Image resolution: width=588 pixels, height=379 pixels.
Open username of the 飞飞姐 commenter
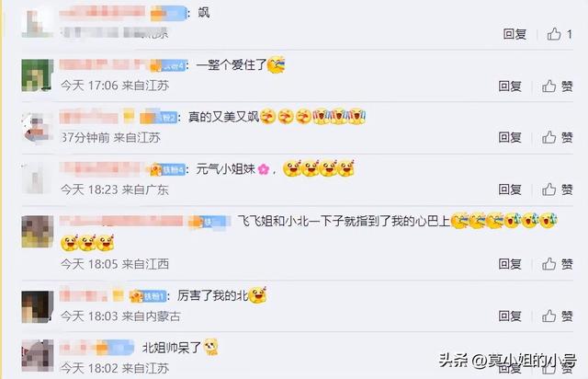[121, 222]
